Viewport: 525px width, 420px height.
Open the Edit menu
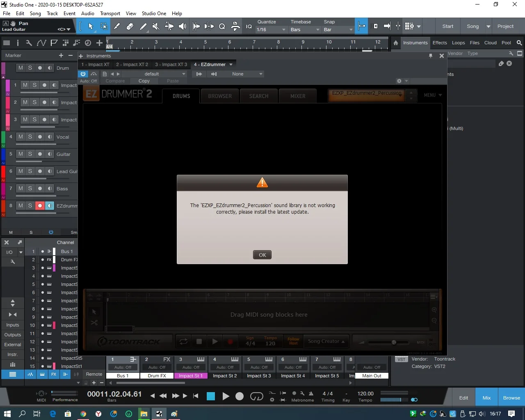tap(20, 13)
